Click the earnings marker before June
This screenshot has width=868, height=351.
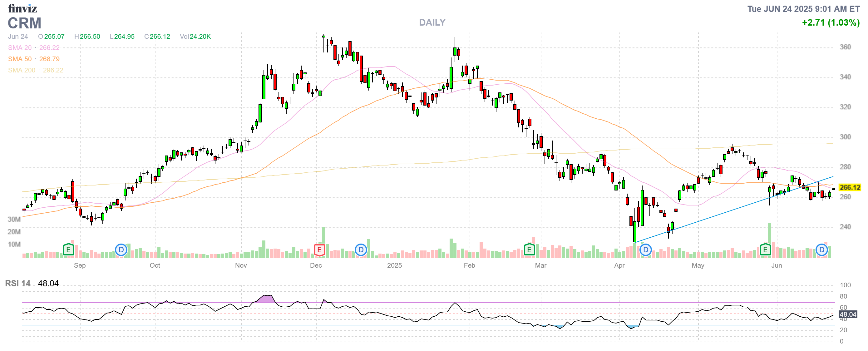(x=765, y=250)
